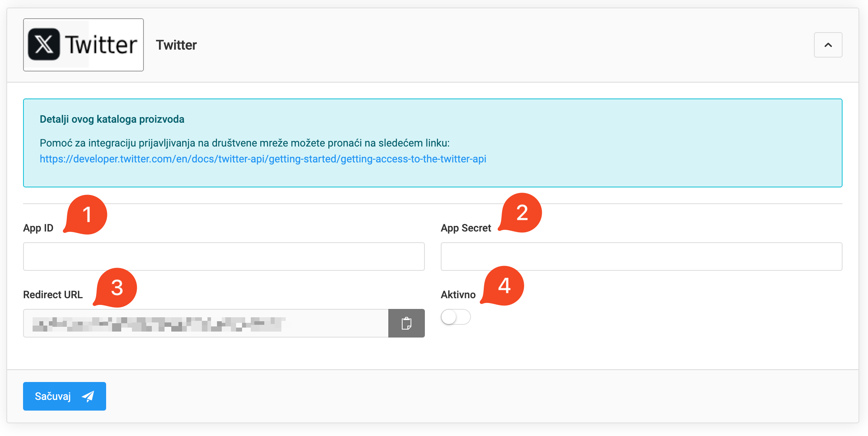
Task: Select the Redirect URL field
Action: tap(205, 323)
